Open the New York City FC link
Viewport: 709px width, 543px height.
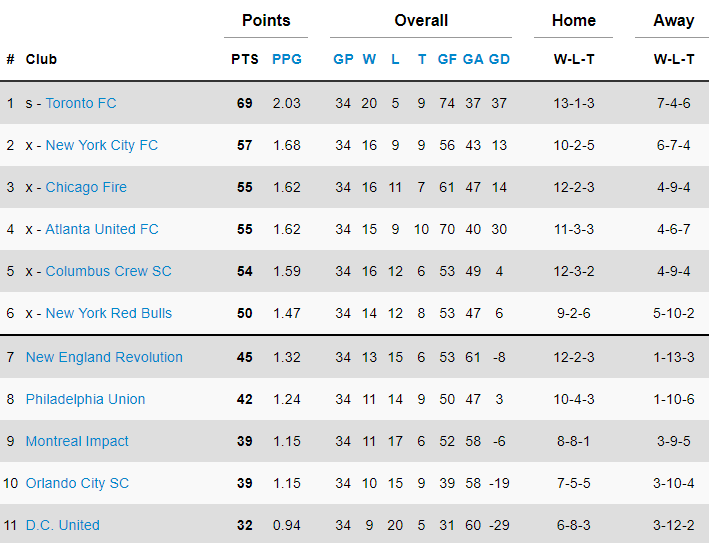pyautogui.click(x=101, y=145)
